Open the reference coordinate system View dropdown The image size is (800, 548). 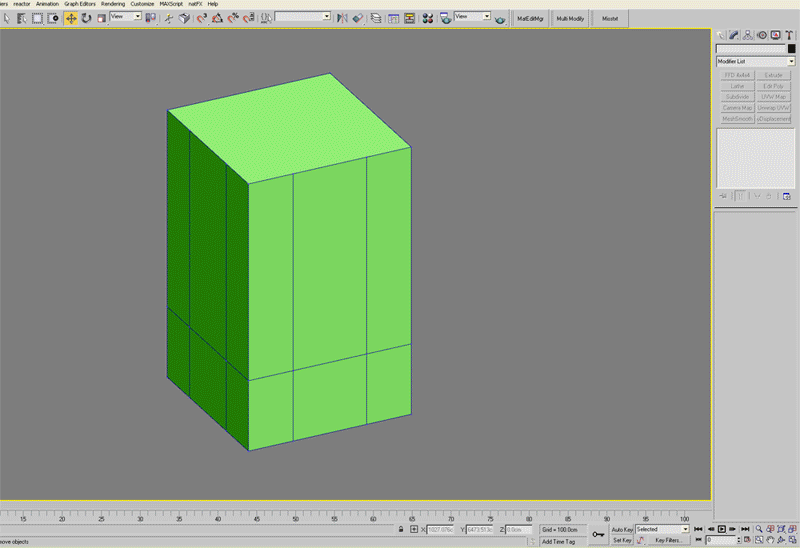pos(125,17)
